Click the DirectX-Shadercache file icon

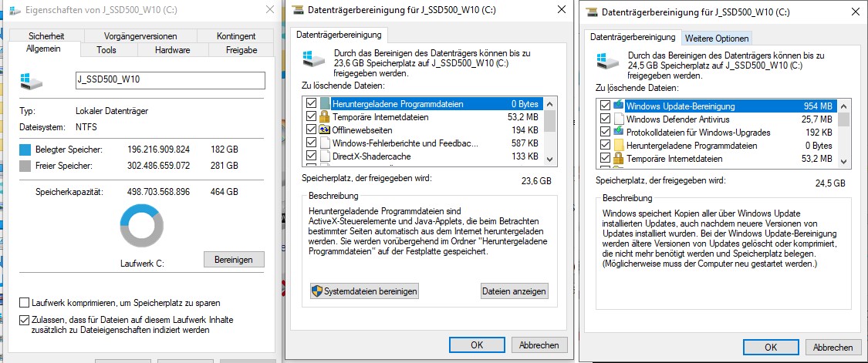click(324, 156)
